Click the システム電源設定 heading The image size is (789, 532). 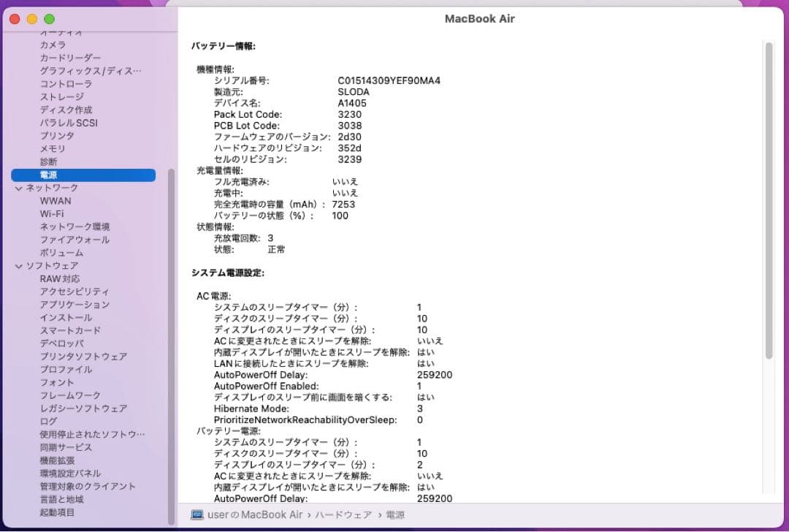point(227,273)
